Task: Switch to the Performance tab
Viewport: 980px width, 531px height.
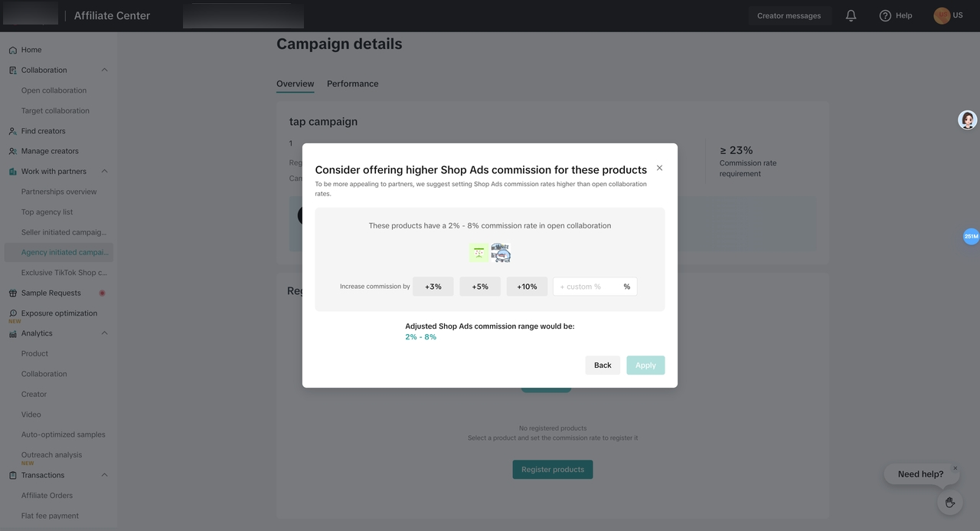Action: pos(352,84)
